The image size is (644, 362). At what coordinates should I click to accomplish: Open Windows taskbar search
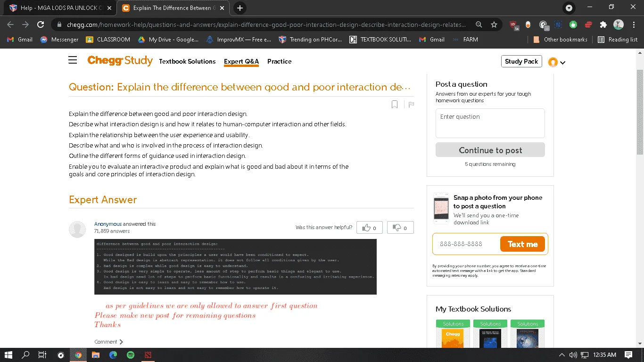click(25, 355)
